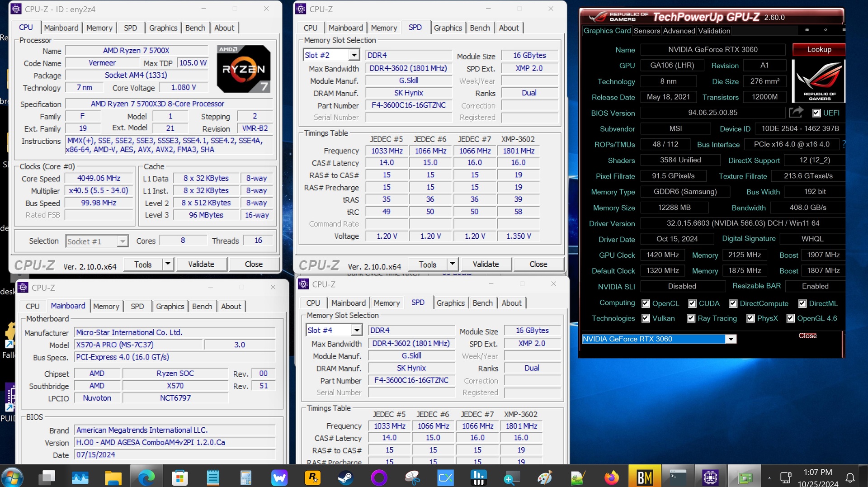Image resolution: width=868 pixels, height=487 pixels.
Task: Click taskbar clock showing 1:07 PM
Action: pos(817,478)
